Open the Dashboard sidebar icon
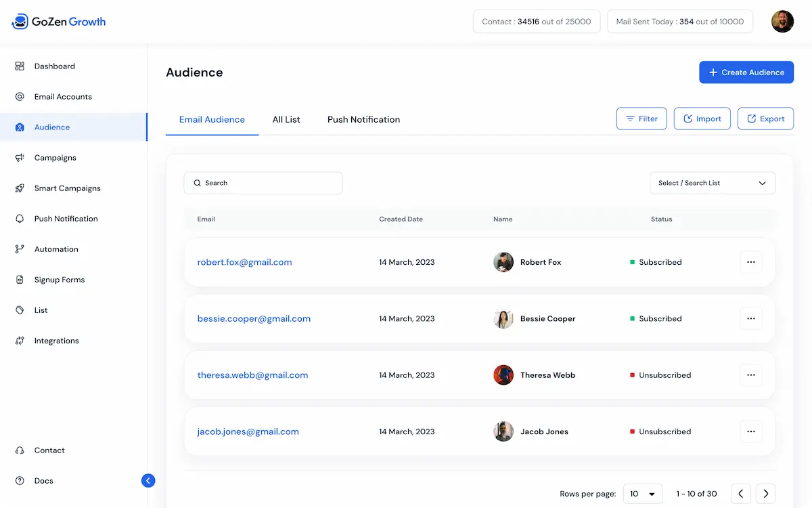Screen dimensions: 812x508 coord(20,66)
